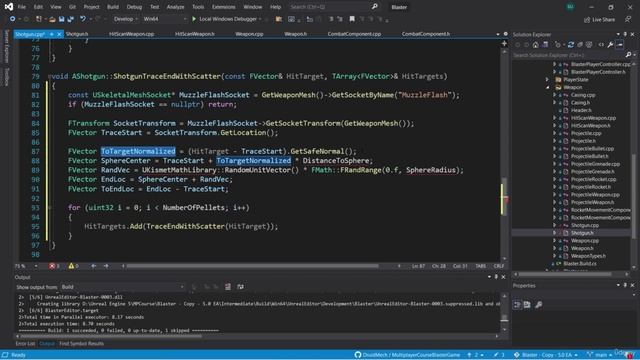640x360 pixels.
Task: Toggle auto-hide pin on Output panel
Action: click(496, 277)
